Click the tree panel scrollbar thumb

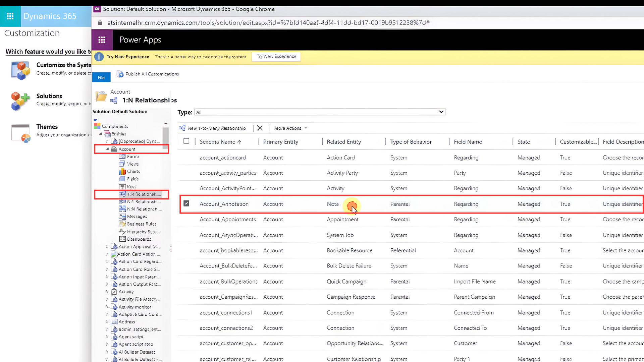tap(165, 138)
